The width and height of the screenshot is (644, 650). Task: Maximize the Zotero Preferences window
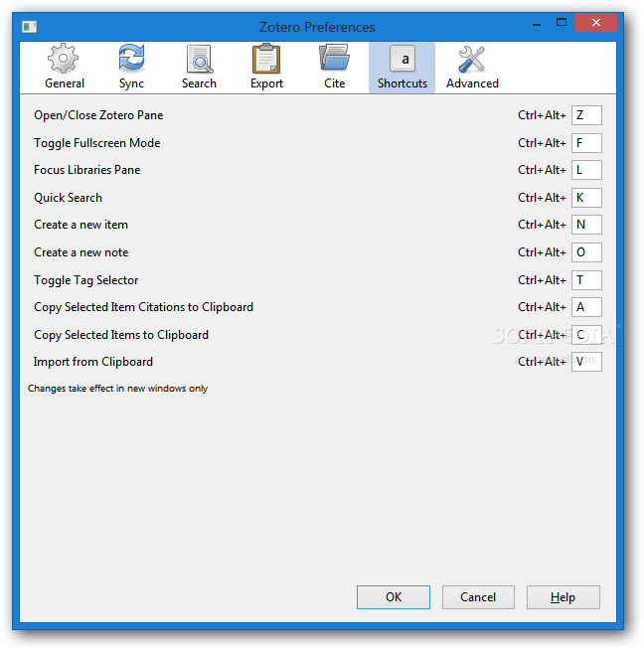(562, 23)
